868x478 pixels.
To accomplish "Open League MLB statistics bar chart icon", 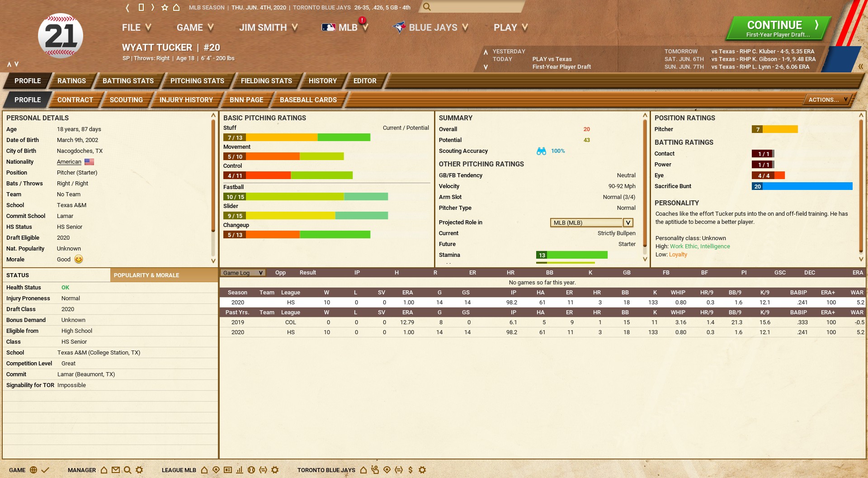I will [x=240, y=470].
